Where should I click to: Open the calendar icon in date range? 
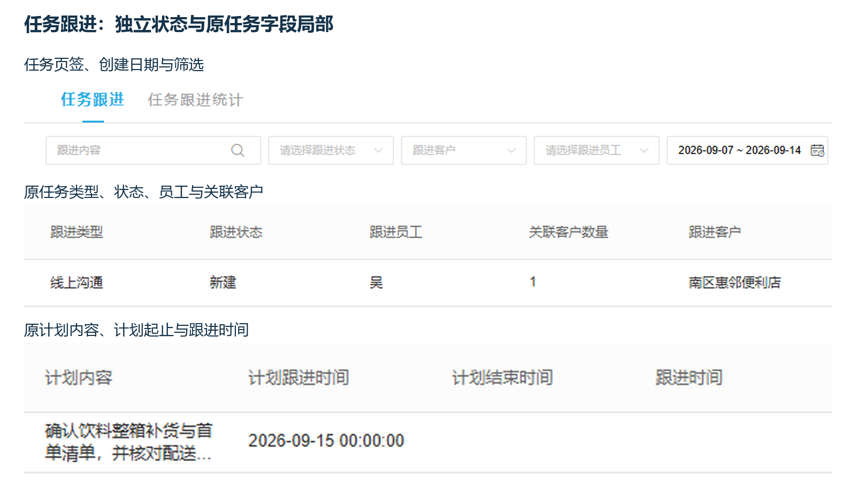tap(817, 150)
